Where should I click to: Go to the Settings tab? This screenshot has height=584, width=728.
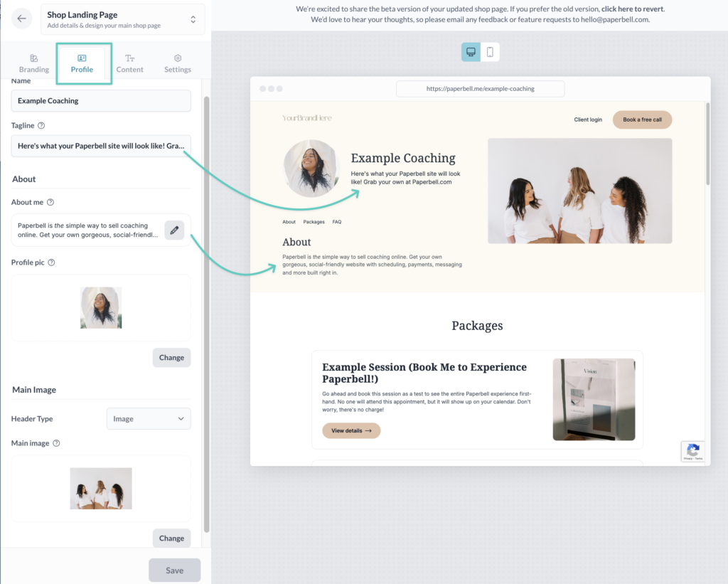point(177,64)
